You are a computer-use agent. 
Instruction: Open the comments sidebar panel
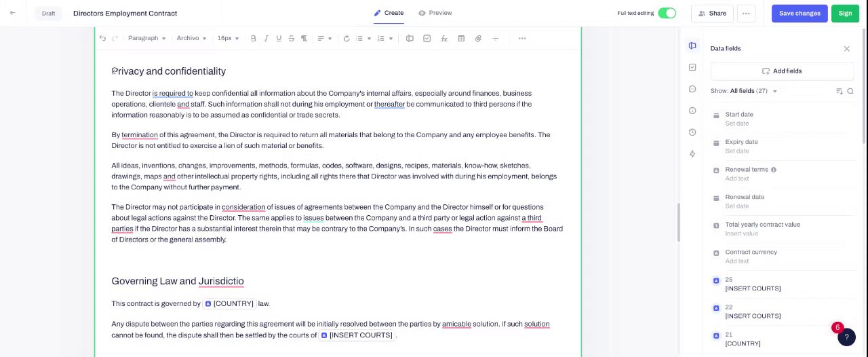pyautogui.click(x=692, y=89)
